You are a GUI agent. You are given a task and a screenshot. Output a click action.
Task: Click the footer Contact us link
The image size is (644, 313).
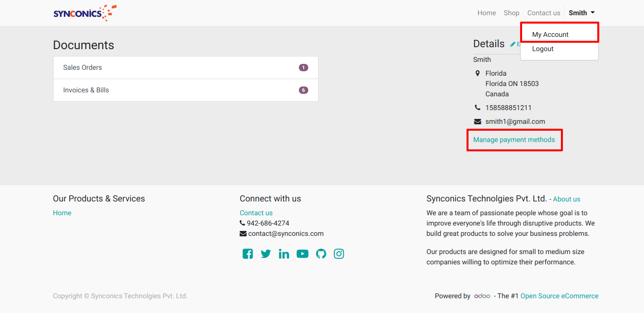(x=256, y=213)
